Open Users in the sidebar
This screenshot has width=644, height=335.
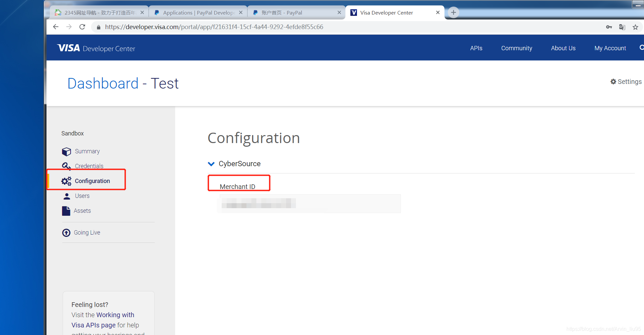82,196
